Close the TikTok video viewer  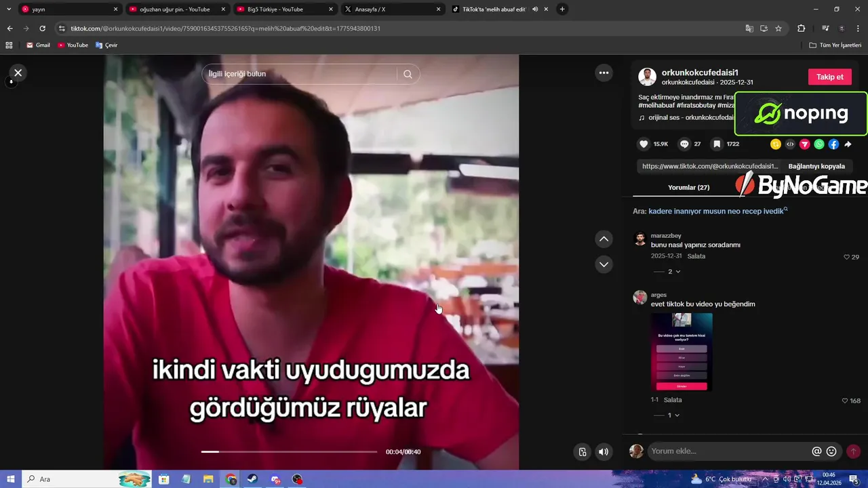[x=18, y=73]
